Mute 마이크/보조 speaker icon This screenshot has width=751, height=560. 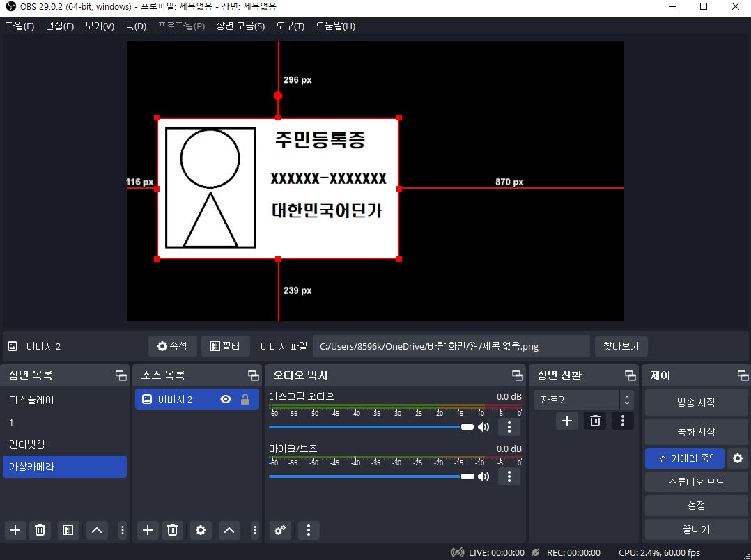[x=483, y=476]
